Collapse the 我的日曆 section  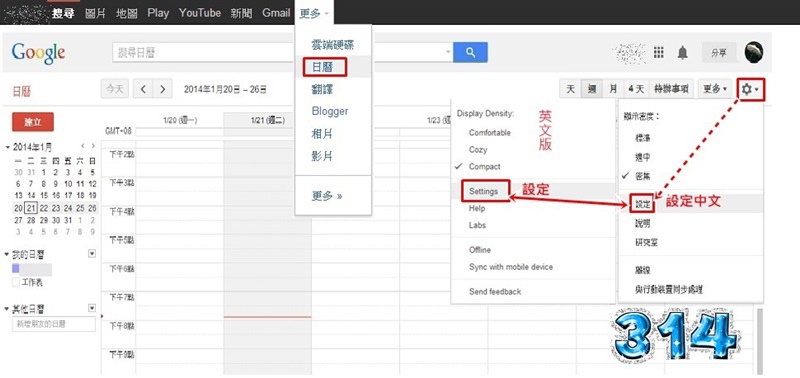click(x=6, y=254)
